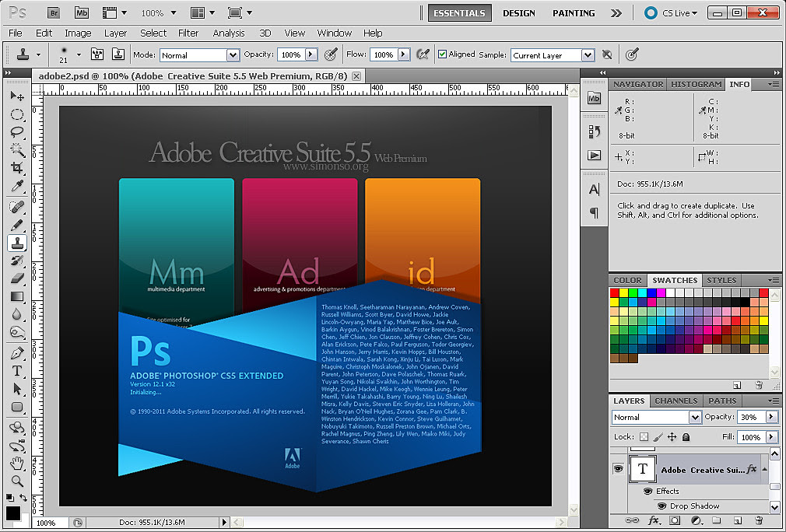Image resolution: width=786 pixels, height=532 pixels.
Task: Delete layer with trash icon in Layers panel
Action: pos(759,520)
